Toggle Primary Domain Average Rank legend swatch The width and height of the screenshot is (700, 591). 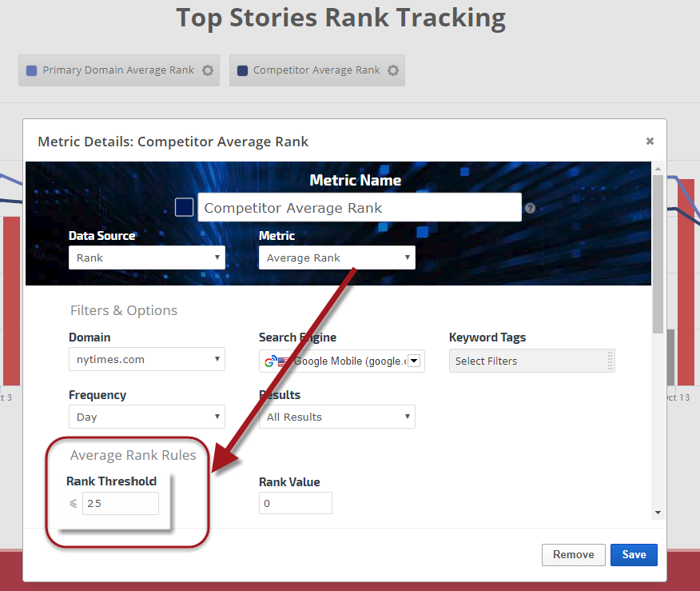pyautogui.click(x=32, y=70)
